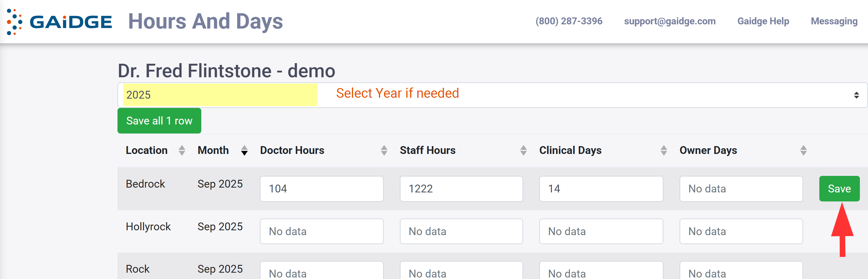Edit Bedrock Doctor Hours field
868x279 pixels.
coord(321,189)
